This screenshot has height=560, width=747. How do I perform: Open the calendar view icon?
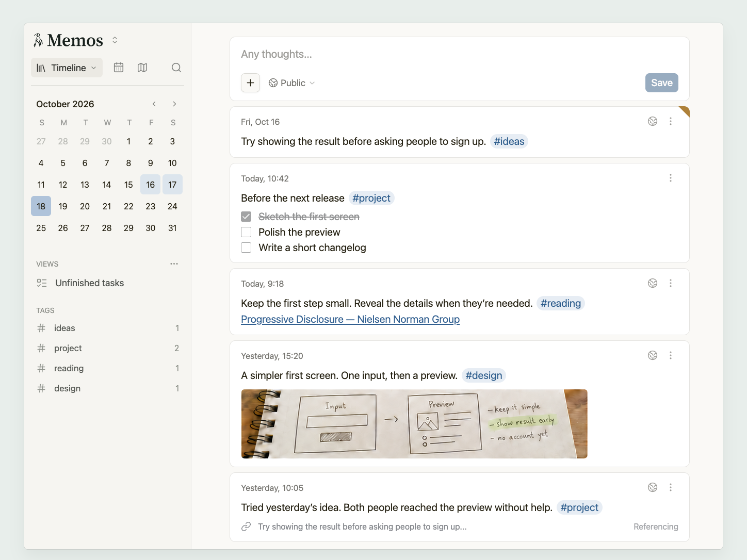(119, 68)
